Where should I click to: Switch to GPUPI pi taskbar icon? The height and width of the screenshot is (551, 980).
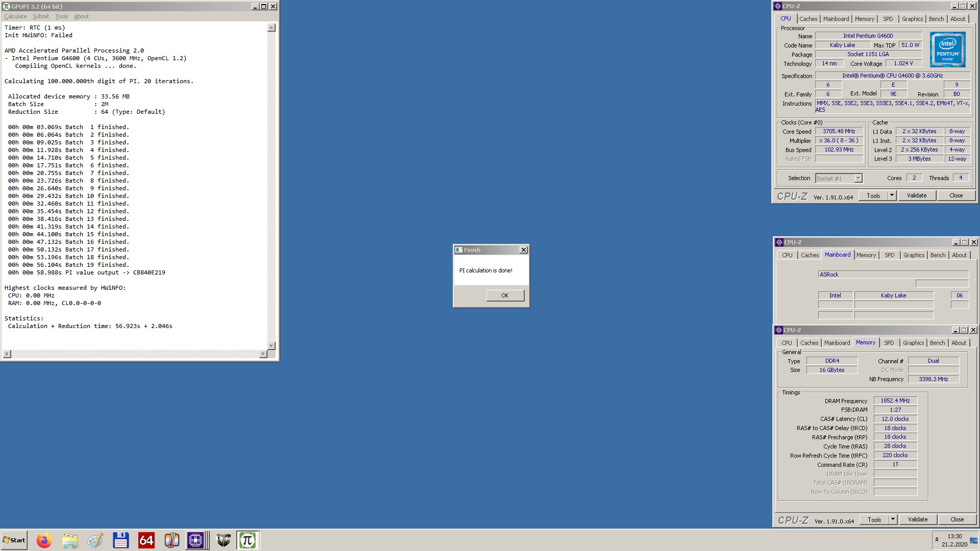tap(248, 540)
